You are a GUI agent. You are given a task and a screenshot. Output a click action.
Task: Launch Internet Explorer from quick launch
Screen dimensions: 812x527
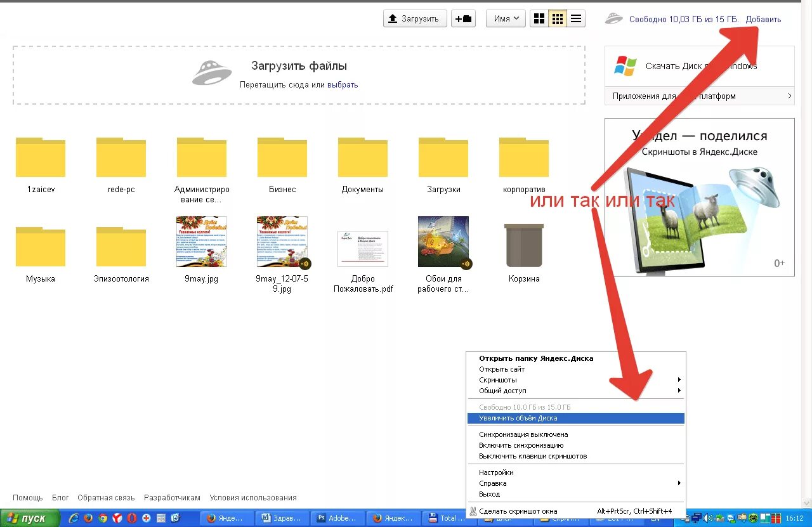tap(74, 518)
